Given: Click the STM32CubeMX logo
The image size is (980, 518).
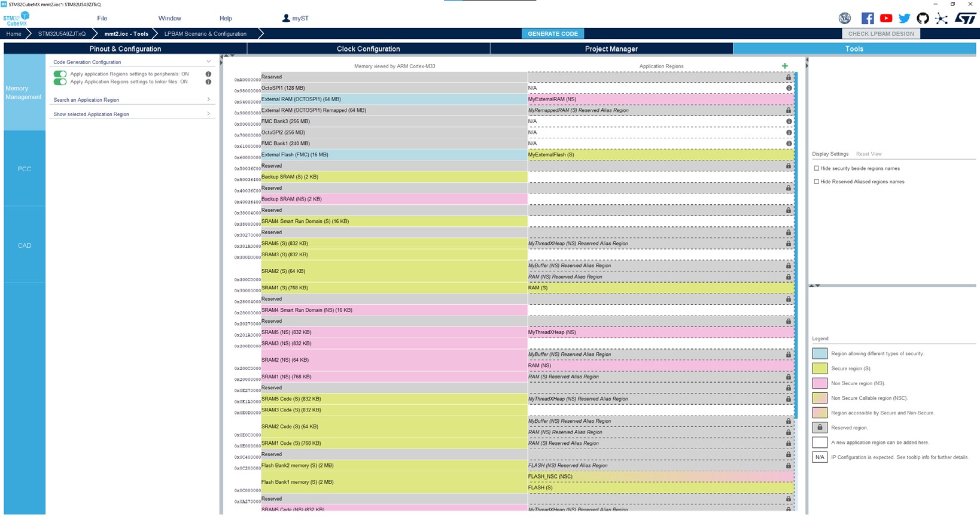Looking at the screenshot, I should point(16,19).
